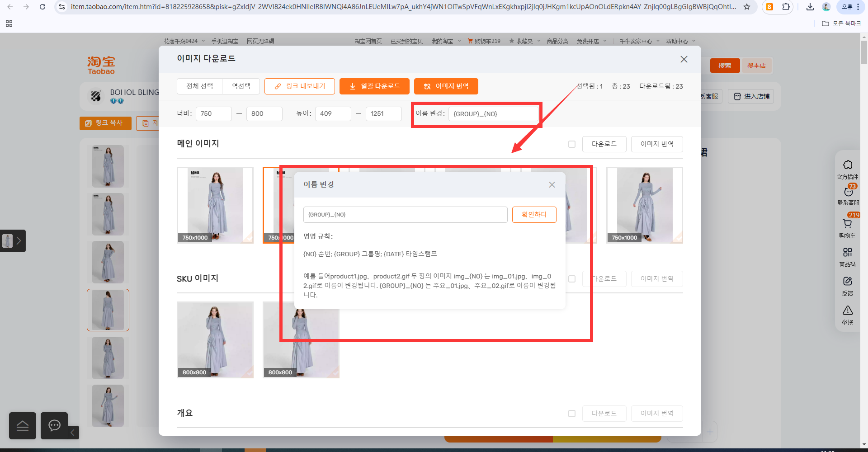This screenshot has height=452, width=868.
Task: Click maximum width field 800
Action: pos(264,113)
